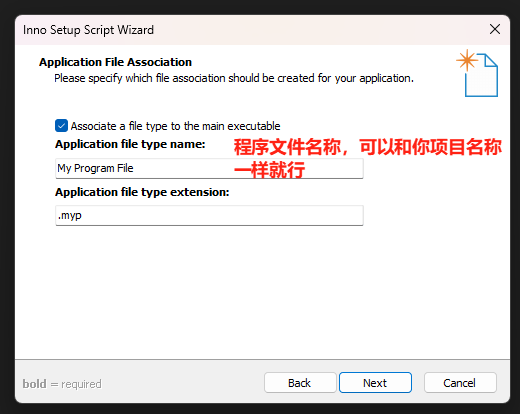Go to the Next wizard page
This screenshot has width=520, height=414.
(375, 383)
